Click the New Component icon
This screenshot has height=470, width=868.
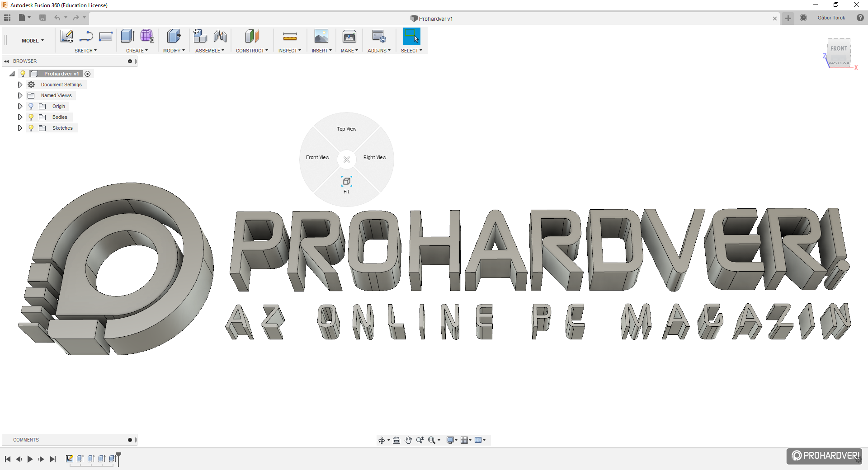pyautogui.click(x=200, y=36)
